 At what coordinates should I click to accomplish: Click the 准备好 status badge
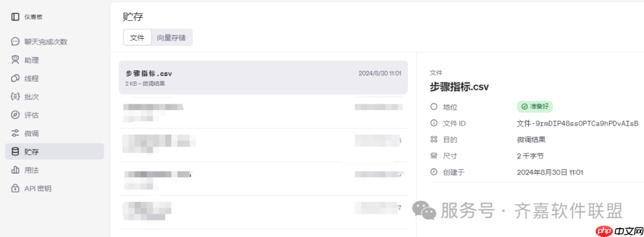click(x=535, y=107)
